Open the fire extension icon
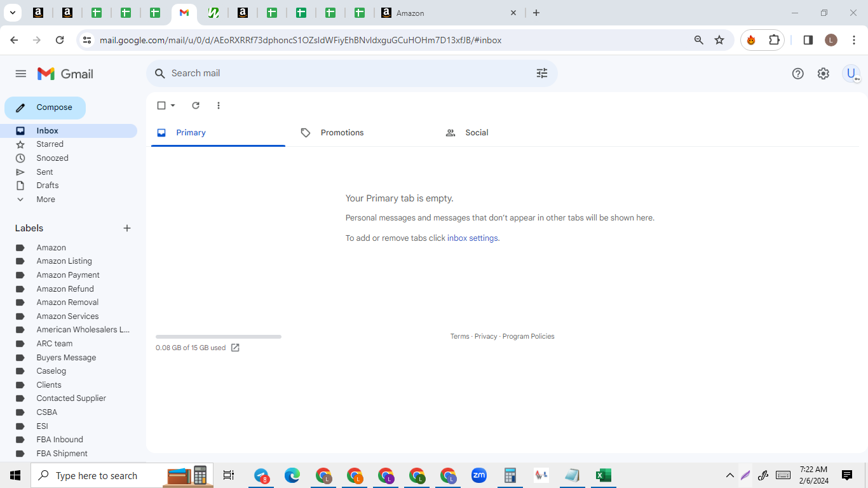The height and width of the screenshot is (488, 868). (751, 40)
